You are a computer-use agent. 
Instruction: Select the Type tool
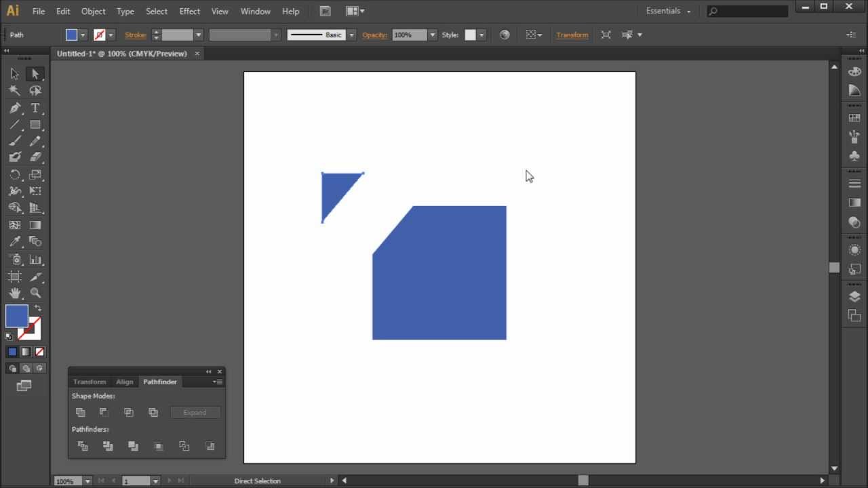(35, 108)
